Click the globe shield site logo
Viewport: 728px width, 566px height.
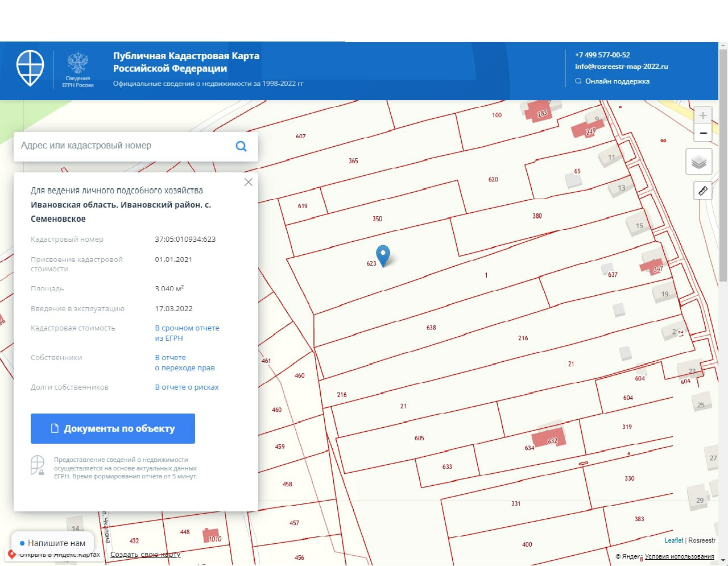pyautogui.click(x=30, y=68)
